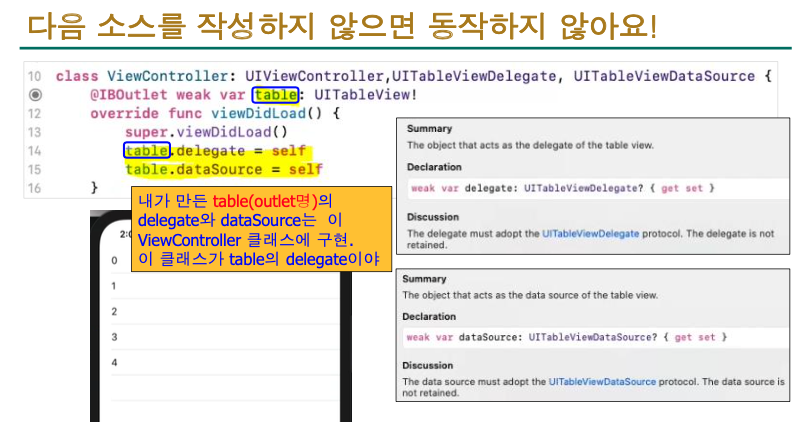This screenshot has height=438, width=806.
Task: Select table row labeled 1 in simulator
Action: [x=225, y=286]
